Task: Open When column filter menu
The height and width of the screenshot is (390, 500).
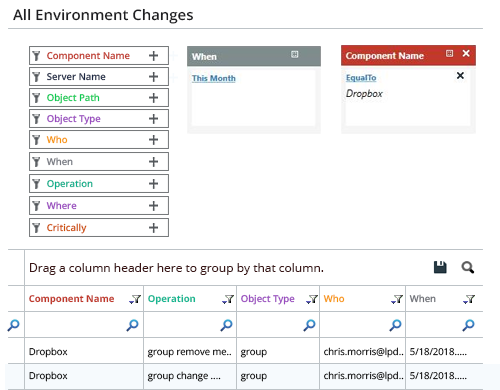Action: pos(469,299)
